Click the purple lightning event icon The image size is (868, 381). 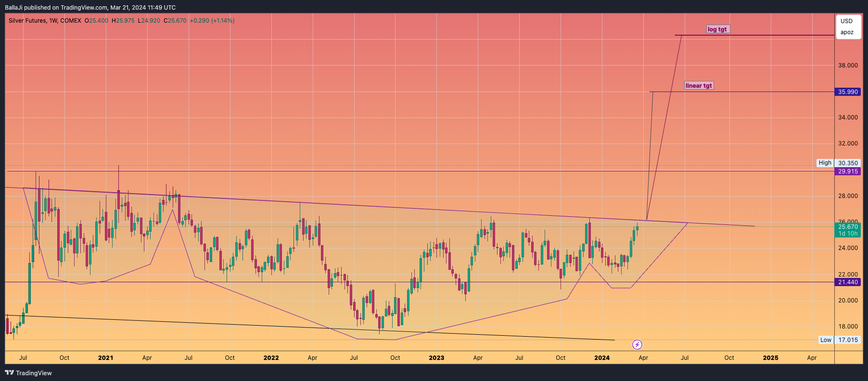tap(637, 344)
